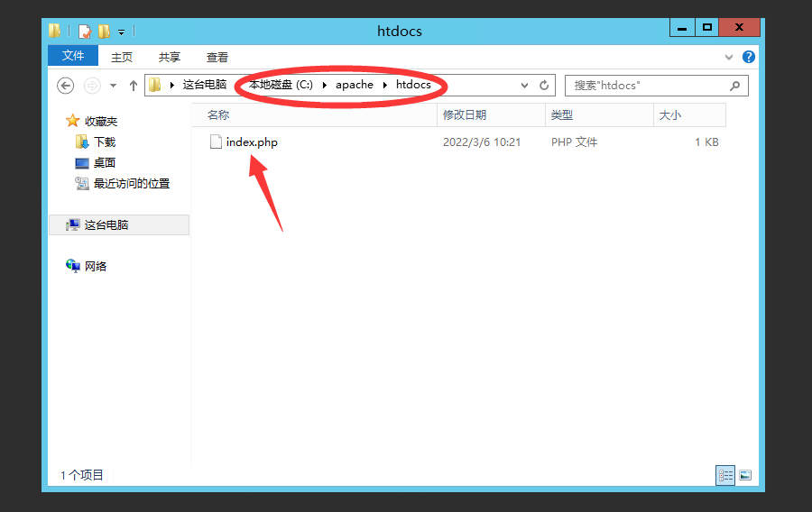Click the forward navigation arrow

[92, 86]
